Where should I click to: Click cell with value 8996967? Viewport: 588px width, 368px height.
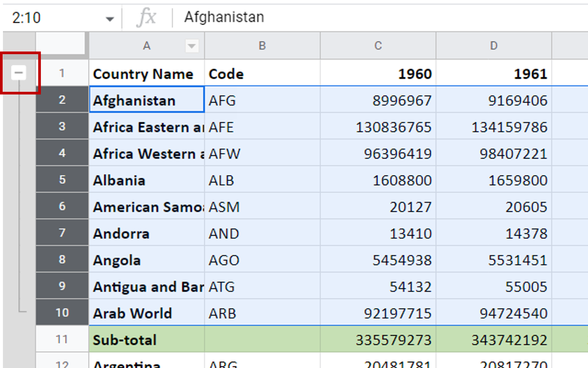378,100
